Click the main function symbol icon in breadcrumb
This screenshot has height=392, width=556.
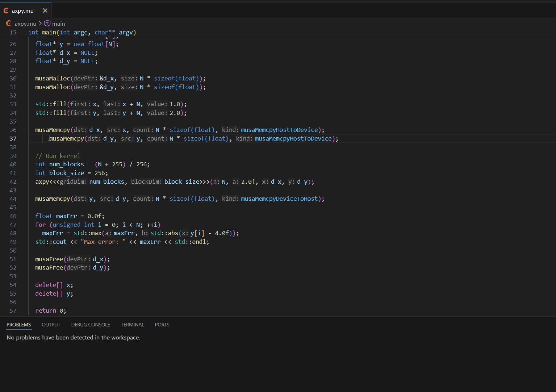tap(47, 24)
